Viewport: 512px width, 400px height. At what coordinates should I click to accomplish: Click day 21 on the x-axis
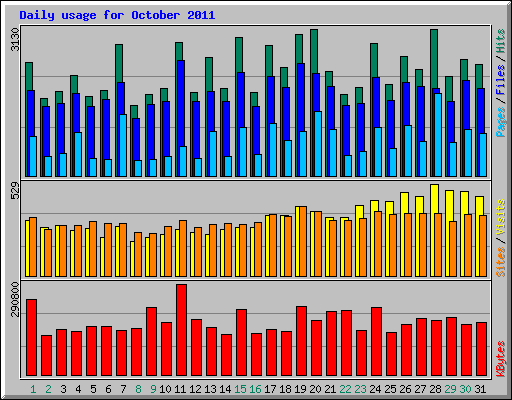click(330, 389)
